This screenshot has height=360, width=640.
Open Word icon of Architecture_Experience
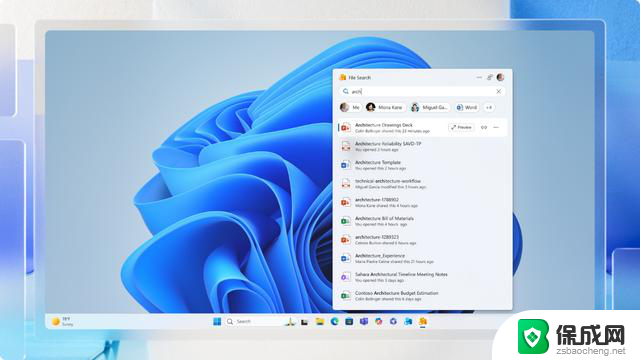point(346,258)
